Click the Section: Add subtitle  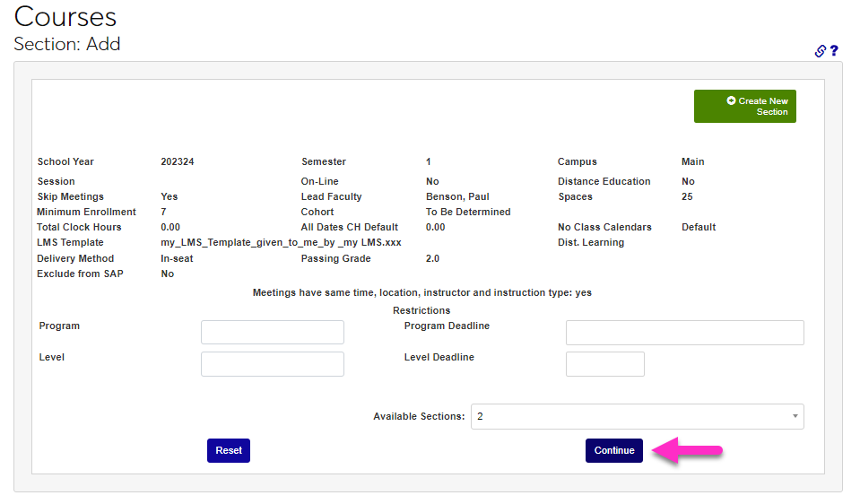[67, 44]
